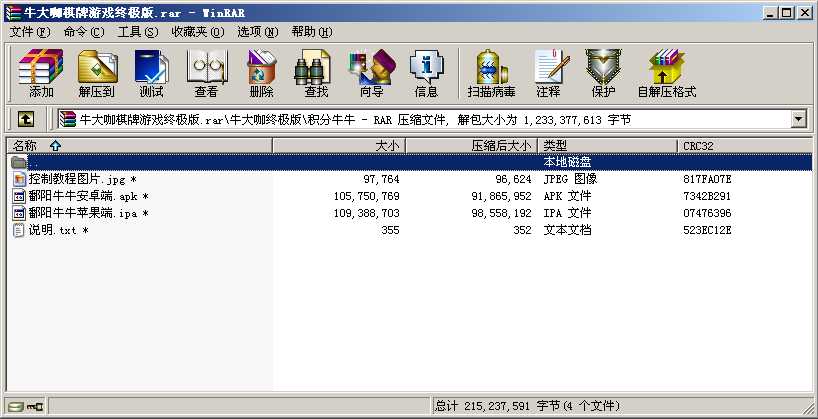Click CRC32 value 523EC12E
The height and width of the screenshot is (419, 818).
(x=707, y=230)
